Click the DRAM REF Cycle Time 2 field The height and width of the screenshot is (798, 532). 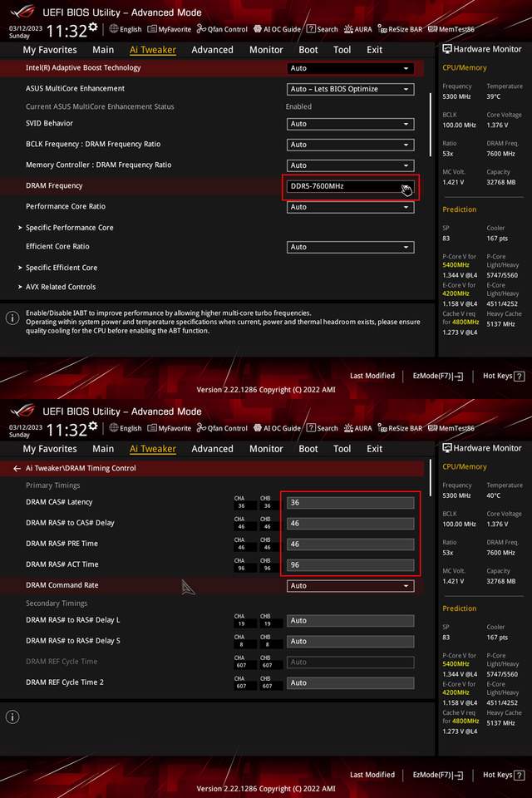click(350, 683)
